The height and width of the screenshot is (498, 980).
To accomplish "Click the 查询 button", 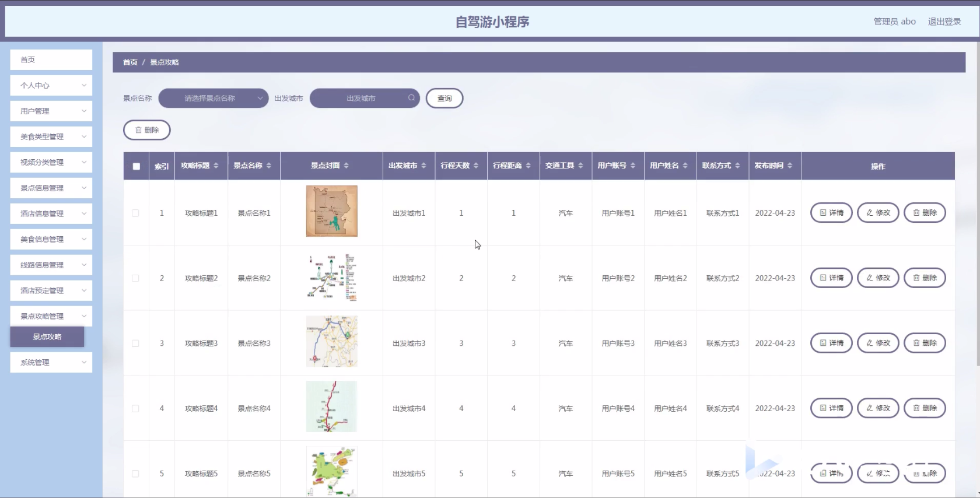I will [444, 98].
